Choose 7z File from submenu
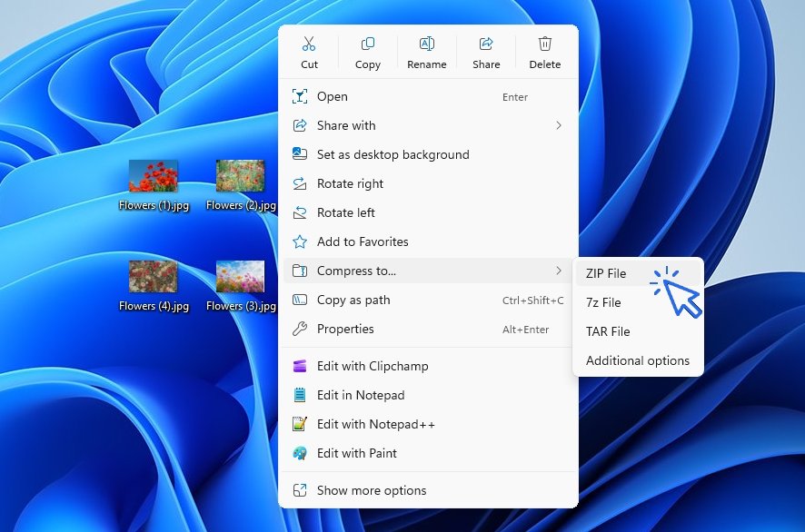Image resolution: width=805 pixels, height=532 pixels. [603, 302]
